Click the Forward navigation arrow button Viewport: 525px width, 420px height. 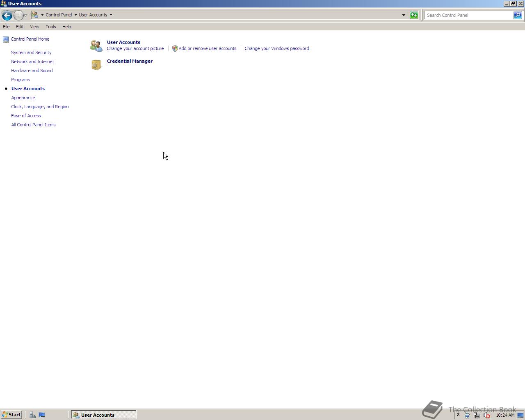click(18, 16)
